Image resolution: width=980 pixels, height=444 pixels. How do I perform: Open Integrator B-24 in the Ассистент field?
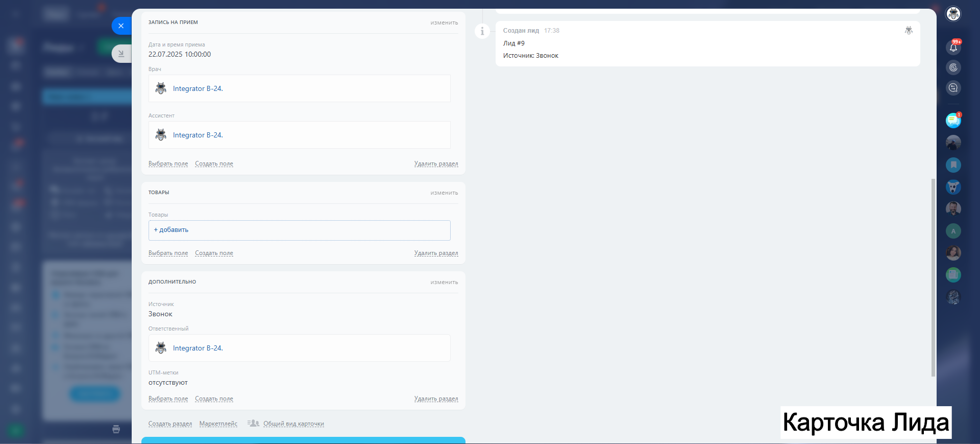tap(198, 135)
